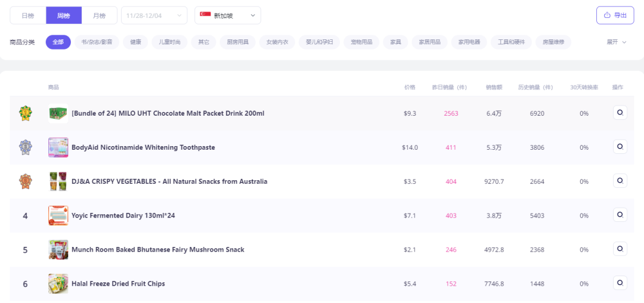Viewport: 644px width, 303px height.
Task: Open the 11/28-12/04 date range dropdown
Action: tap(154, 16)
